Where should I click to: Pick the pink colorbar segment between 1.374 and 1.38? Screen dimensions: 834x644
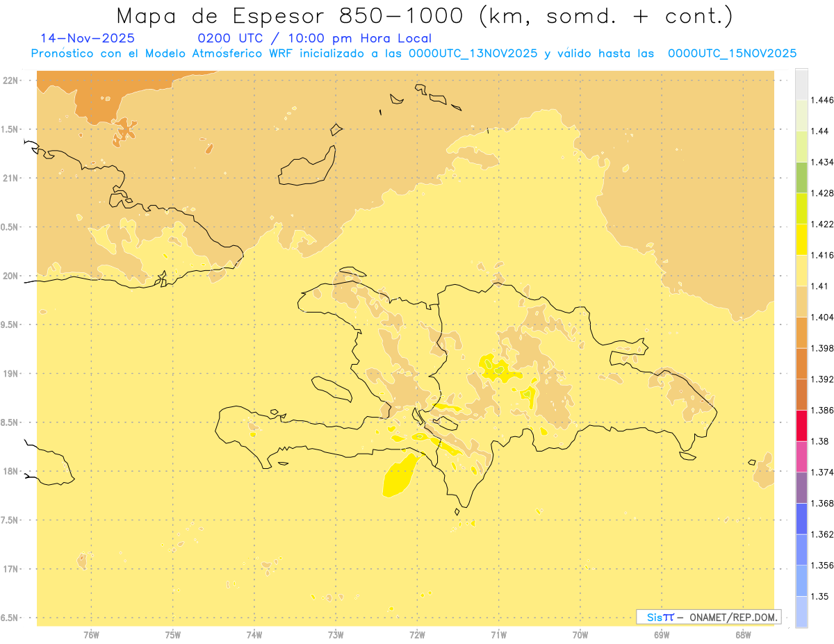[x=801, y=456]
